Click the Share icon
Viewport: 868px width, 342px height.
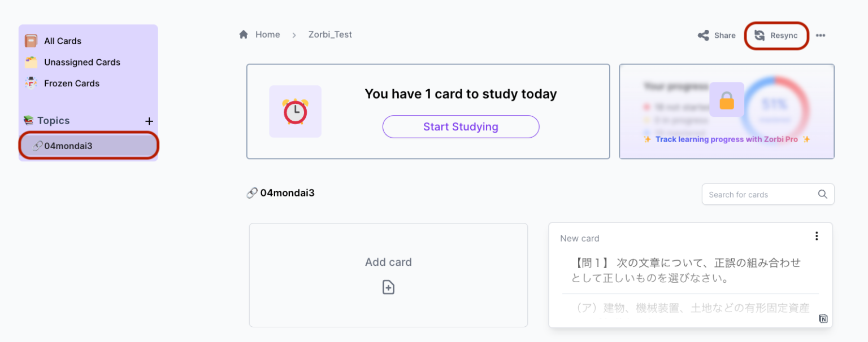[704, 36]
